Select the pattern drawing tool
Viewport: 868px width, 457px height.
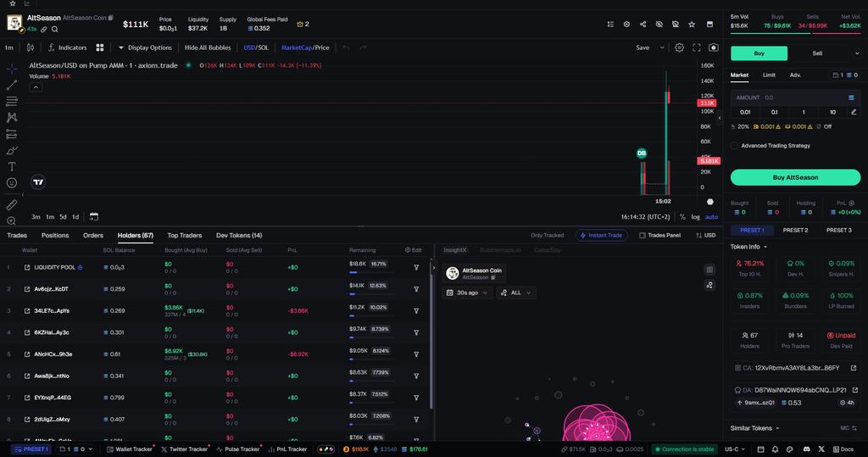click(x=12, y=118)
